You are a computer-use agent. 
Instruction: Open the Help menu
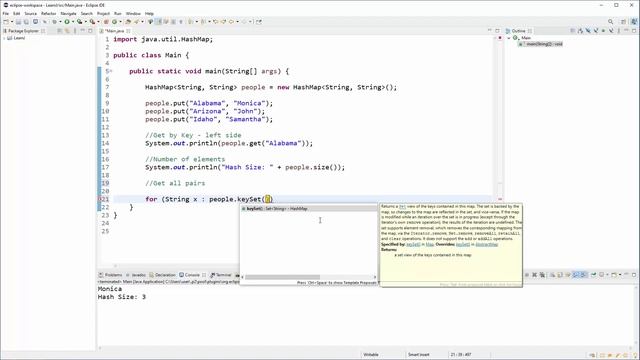coord(149,13)
